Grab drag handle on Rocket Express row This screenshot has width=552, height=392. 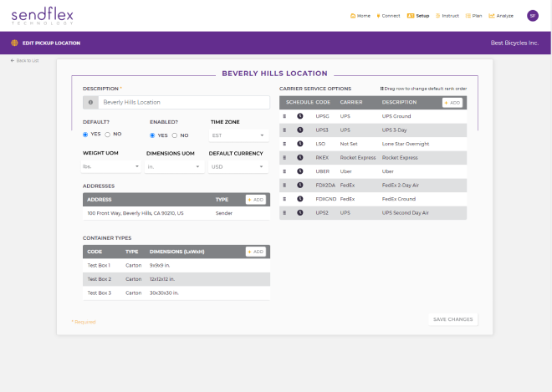coord(285,157)
